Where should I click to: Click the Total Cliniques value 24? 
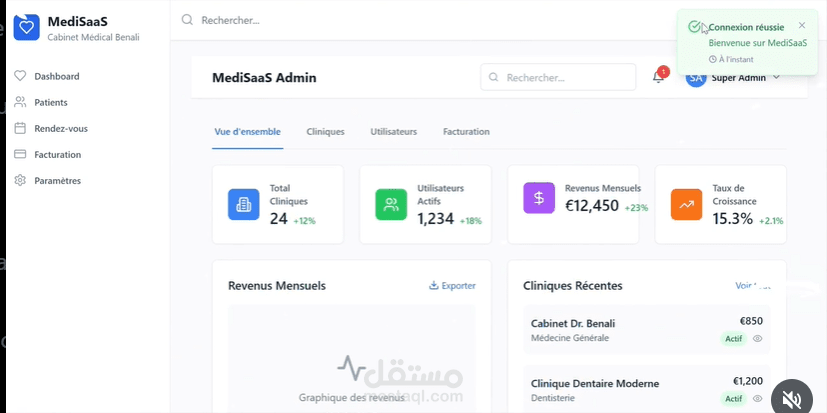[x=278, y=218]
